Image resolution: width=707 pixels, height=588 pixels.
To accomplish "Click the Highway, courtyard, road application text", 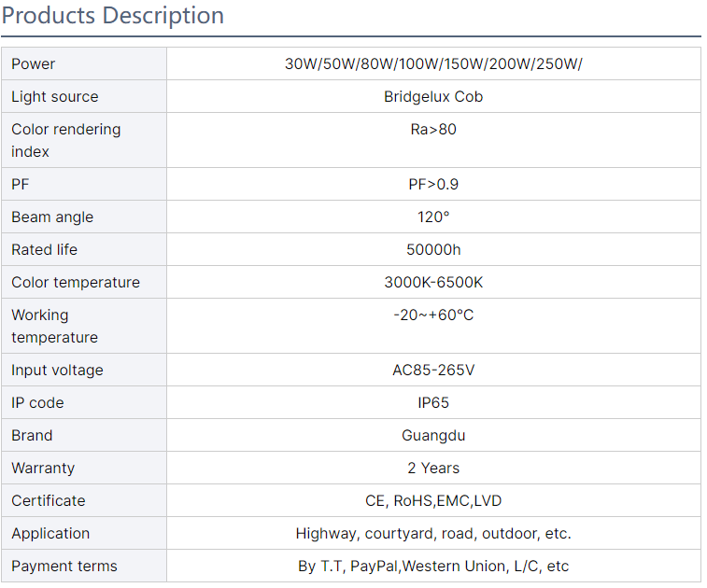I will [433, 534].
